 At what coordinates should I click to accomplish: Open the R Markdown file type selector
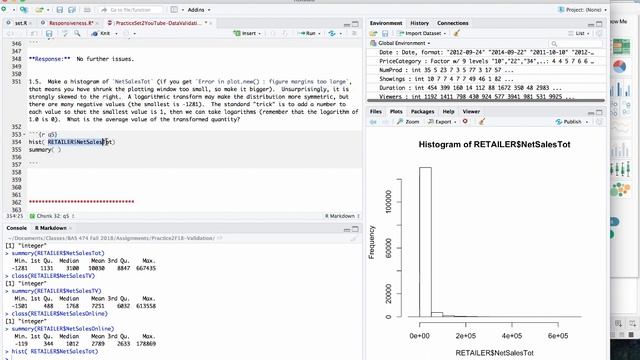[x=342, y=216]
